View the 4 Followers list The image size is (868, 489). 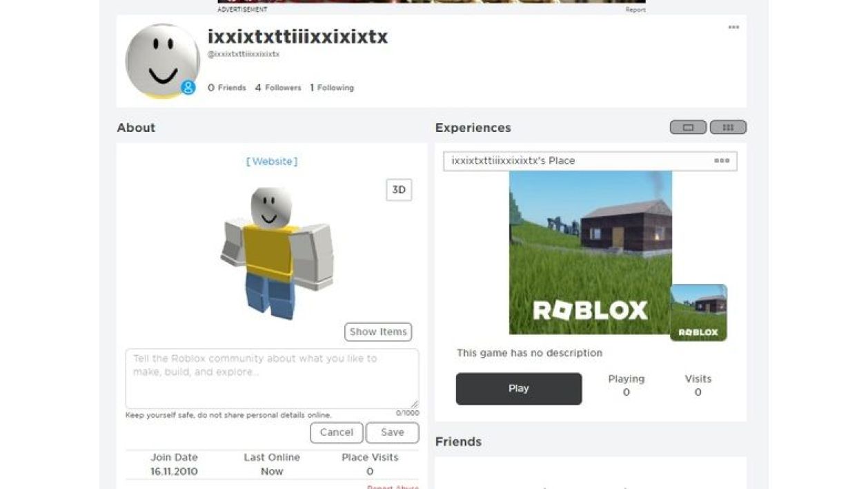pos(278,88)
